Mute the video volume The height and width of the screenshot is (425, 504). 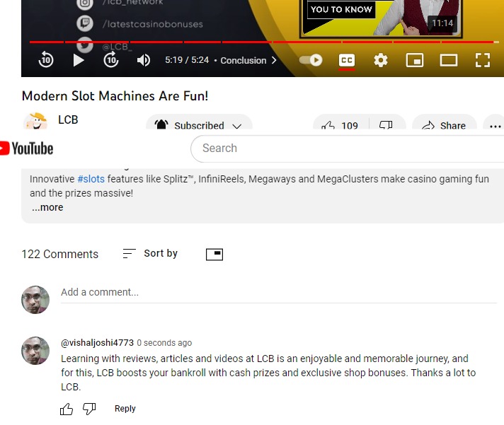144,60
